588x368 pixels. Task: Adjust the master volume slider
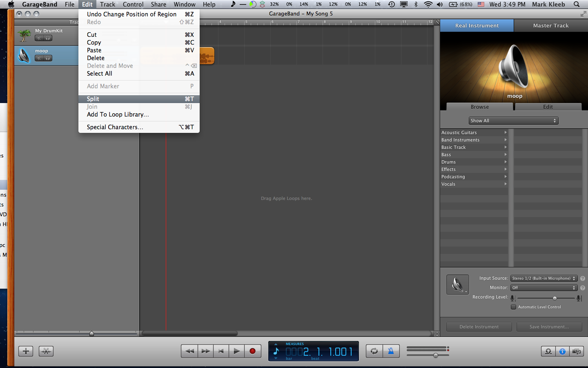(436, 355)
